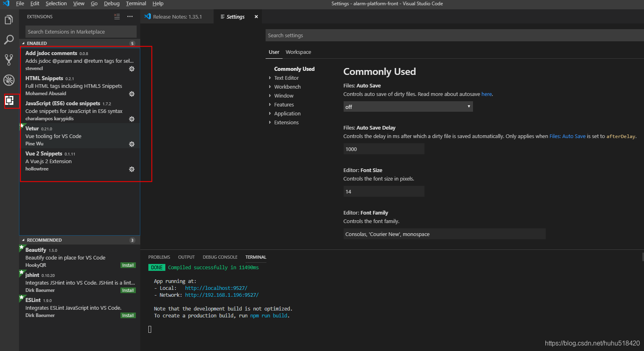Open the Edit menu
644x351 pixels.
click(35, 4)
